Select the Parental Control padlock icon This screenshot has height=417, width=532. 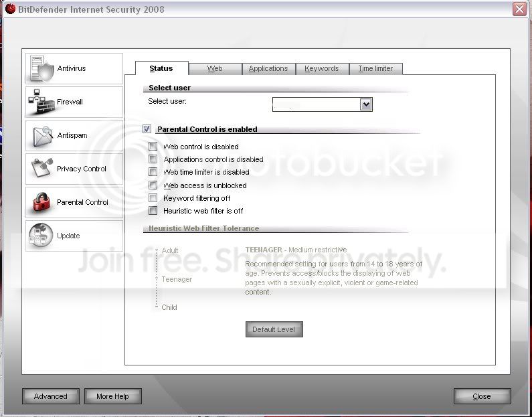(x=41, y=202)
